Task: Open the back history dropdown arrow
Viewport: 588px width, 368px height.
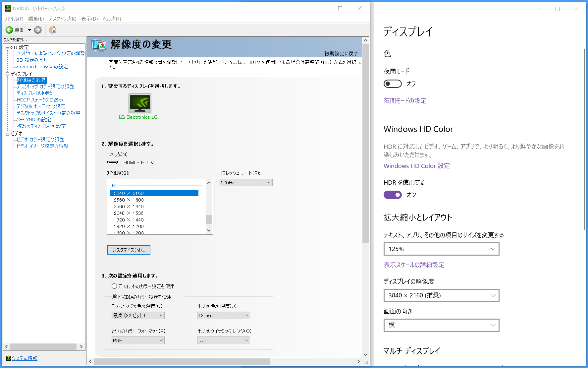Action: coord(29,30)
